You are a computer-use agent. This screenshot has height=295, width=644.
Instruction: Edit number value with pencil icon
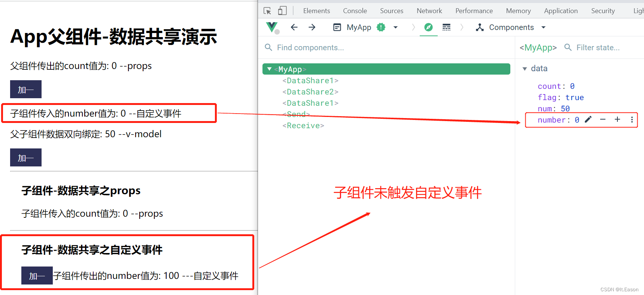588,119
